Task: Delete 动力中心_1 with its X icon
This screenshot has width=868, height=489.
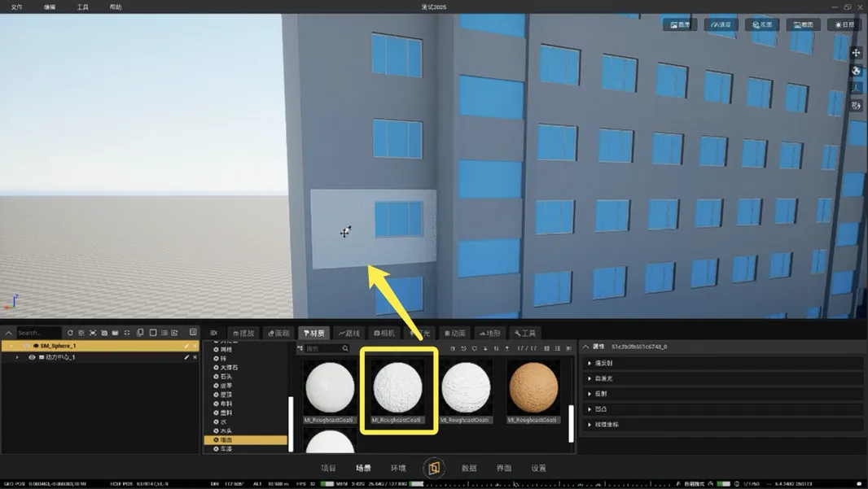Action: (x=195, y=357)
